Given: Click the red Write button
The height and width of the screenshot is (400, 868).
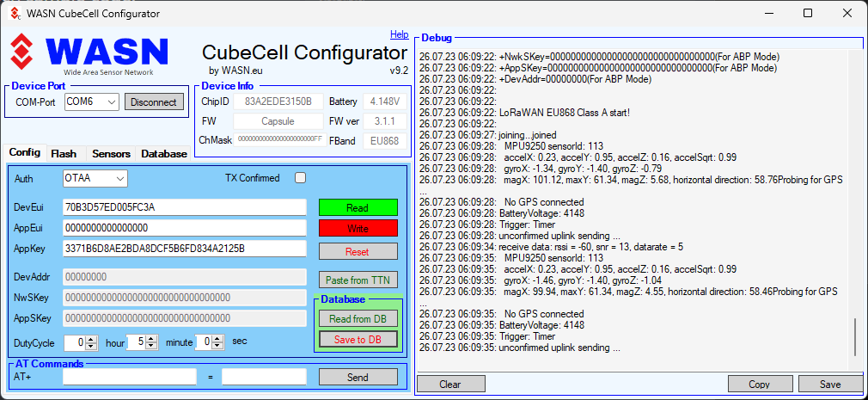Looking at the screenshot, I should pos(358,228).
